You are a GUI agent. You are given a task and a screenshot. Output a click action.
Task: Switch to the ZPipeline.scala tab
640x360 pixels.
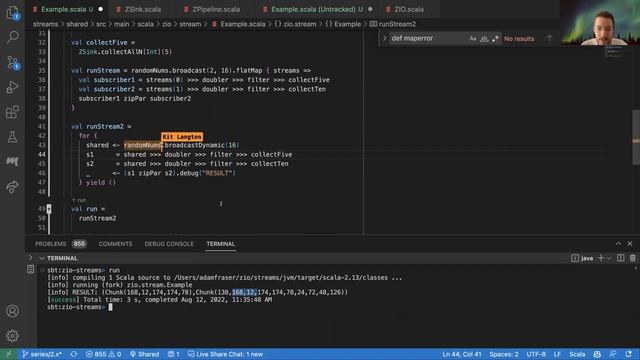[x=216, y=9]
